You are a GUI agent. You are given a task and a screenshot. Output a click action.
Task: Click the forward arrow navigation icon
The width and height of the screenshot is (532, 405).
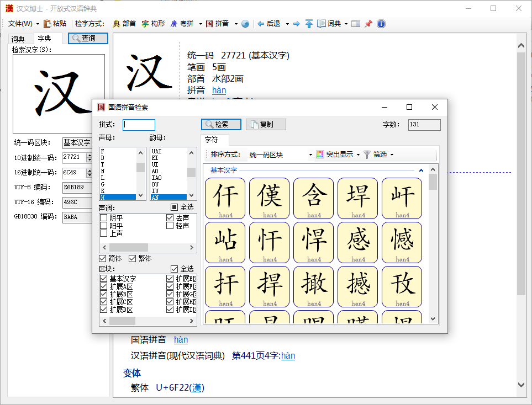pos(297,24)
